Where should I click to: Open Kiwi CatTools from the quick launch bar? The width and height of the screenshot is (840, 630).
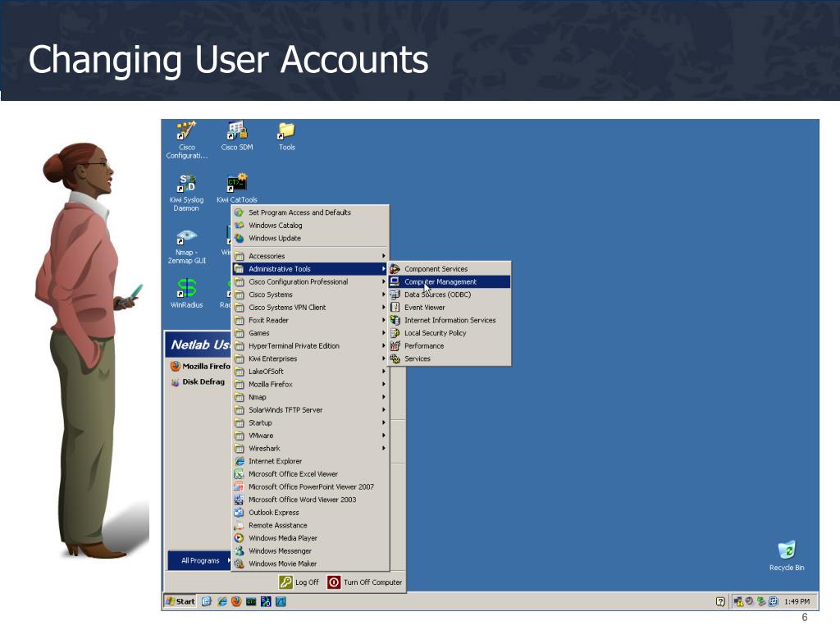(x=251, y=601)
